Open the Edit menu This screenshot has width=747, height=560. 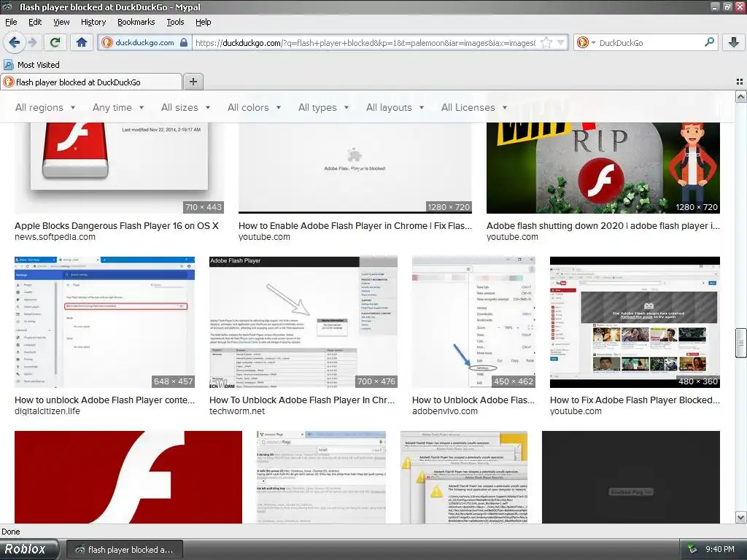[x=35, y=22]
